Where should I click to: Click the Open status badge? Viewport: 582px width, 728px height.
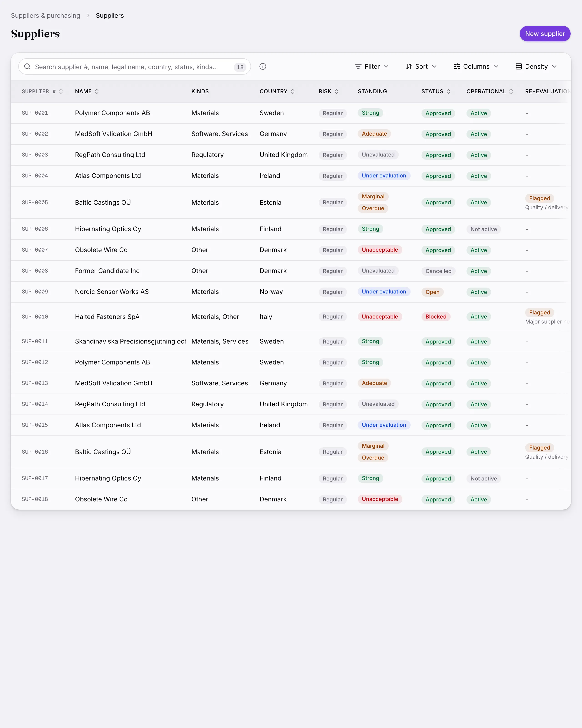coord(432,292)
